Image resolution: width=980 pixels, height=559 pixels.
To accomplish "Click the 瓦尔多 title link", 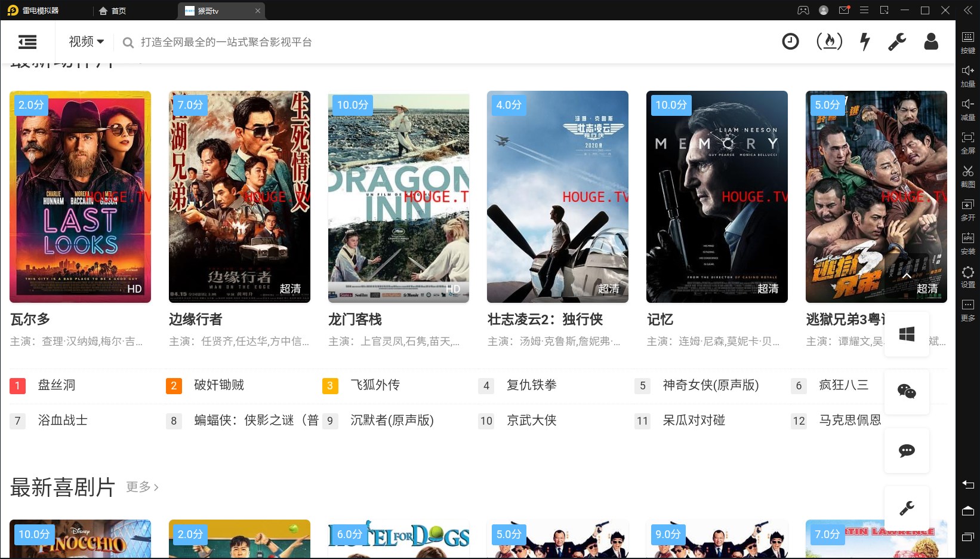I will (30, 320).
